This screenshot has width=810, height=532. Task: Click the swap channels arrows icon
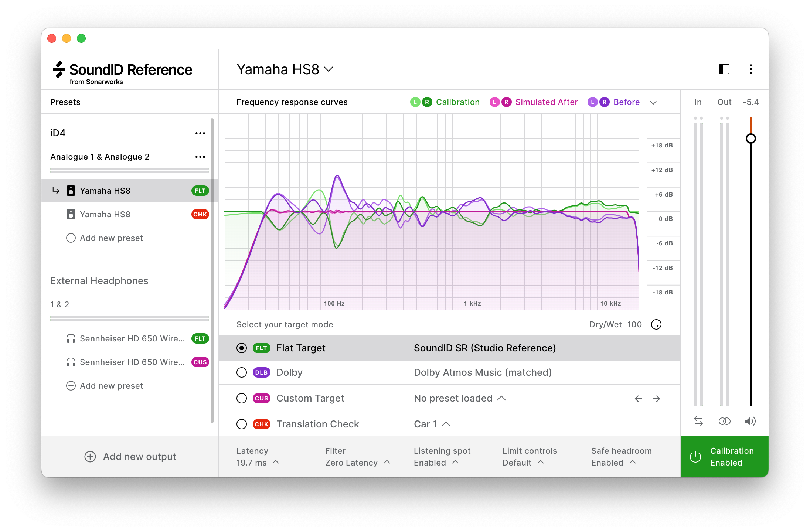click(698, 421)
